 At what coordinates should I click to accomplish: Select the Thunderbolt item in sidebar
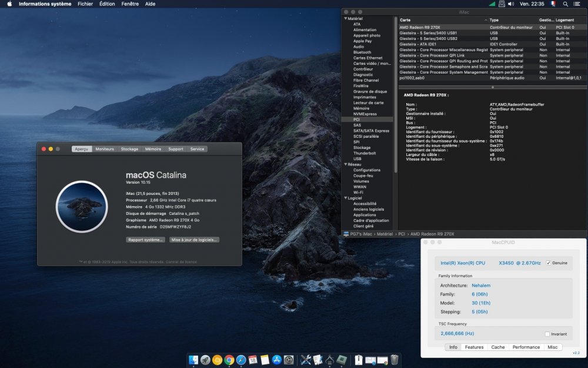(x=365, y=153)
